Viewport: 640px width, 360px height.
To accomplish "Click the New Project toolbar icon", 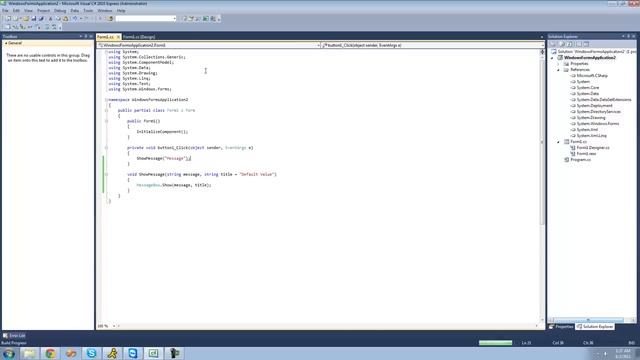I will click(x=8, y=18).
